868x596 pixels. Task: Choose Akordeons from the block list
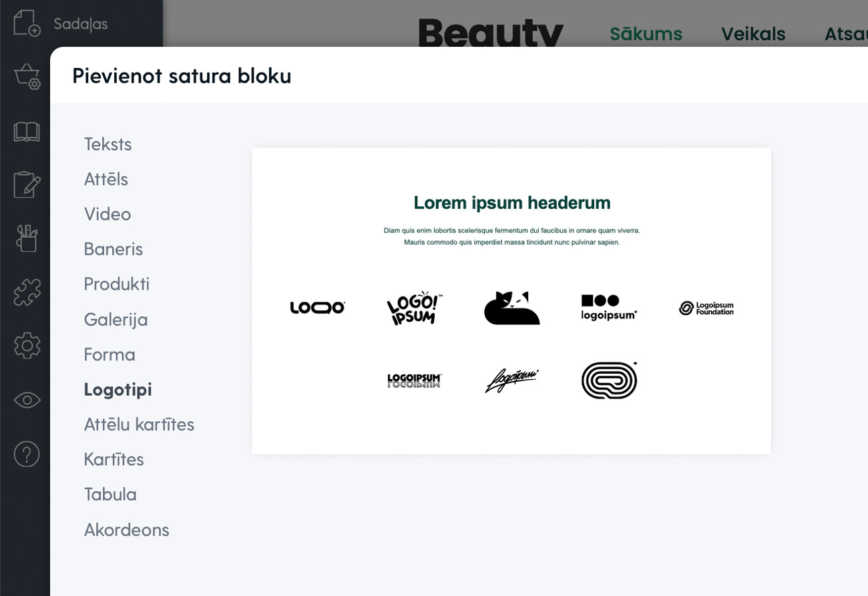tap(126, 530)
